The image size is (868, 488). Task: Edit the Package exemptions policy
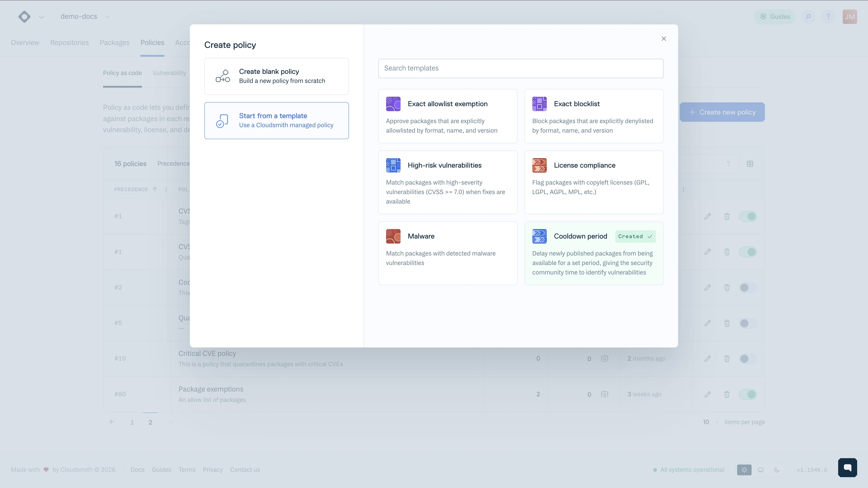point(707,394)
